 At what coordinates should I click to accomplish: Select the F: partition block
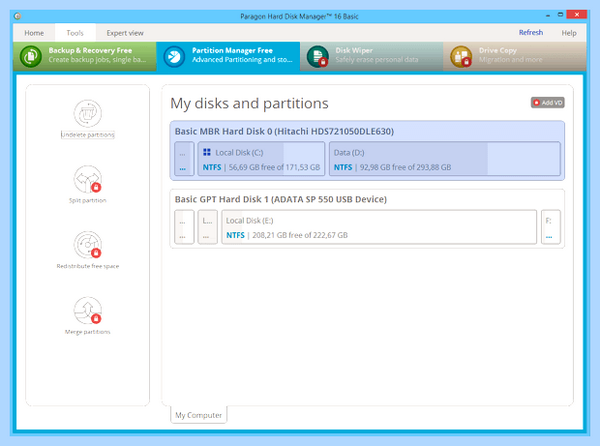pos(551,227)
